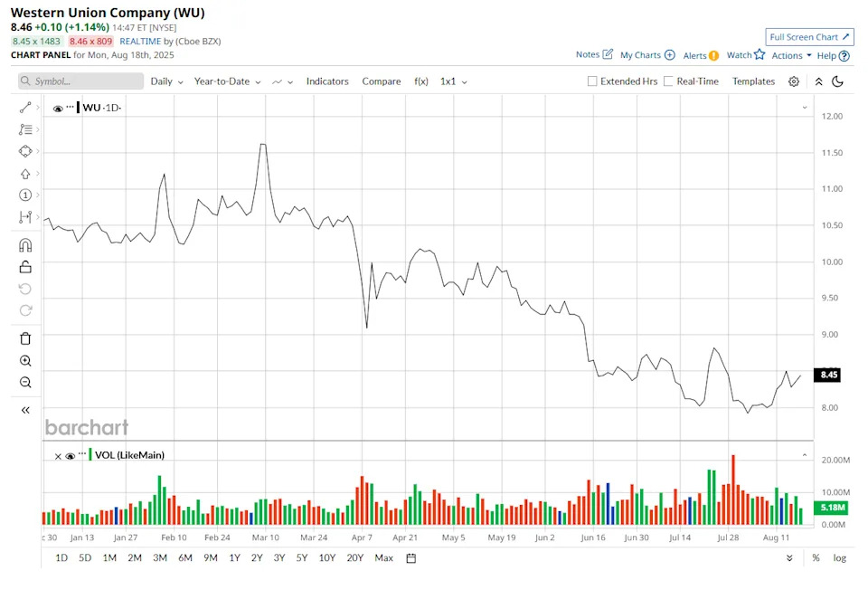Click the Full Screen Chart button
Screen dimensions: 868x590
click(809, 37)
